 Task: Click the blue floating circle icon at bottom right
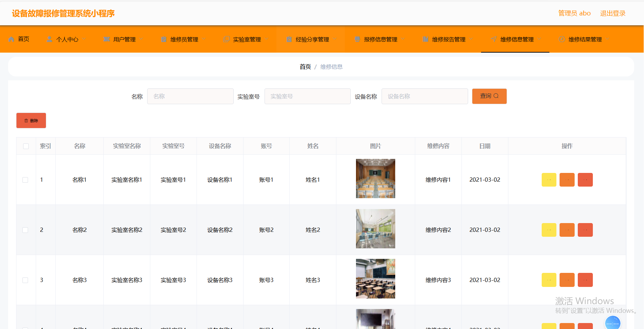(613, 323)
